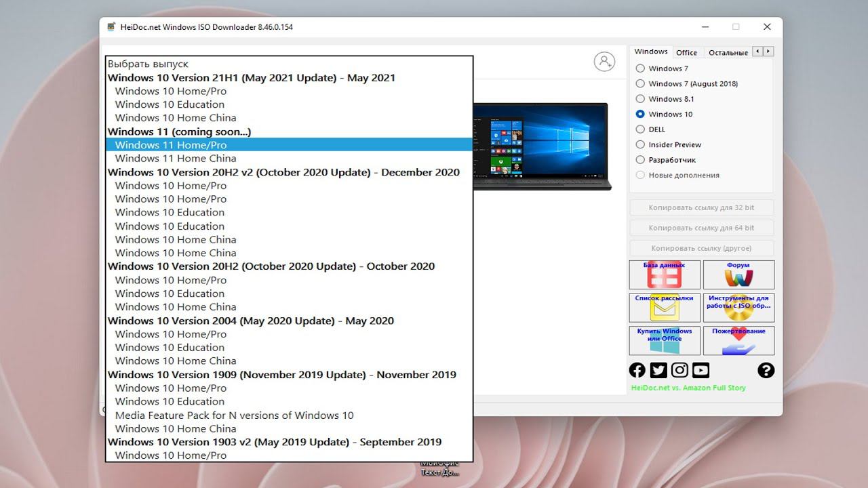Click Копировать ссылку для 64 bit button

pyautogui.click(x=701, y=228)
